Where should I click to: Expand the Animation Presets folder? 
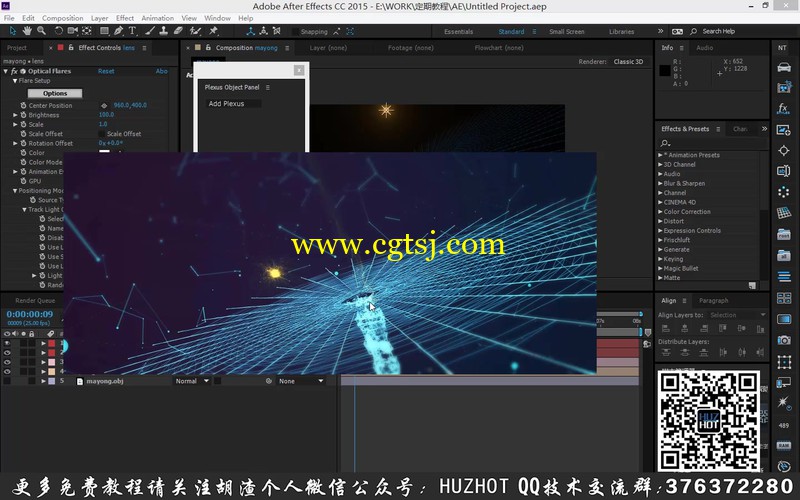660,155
